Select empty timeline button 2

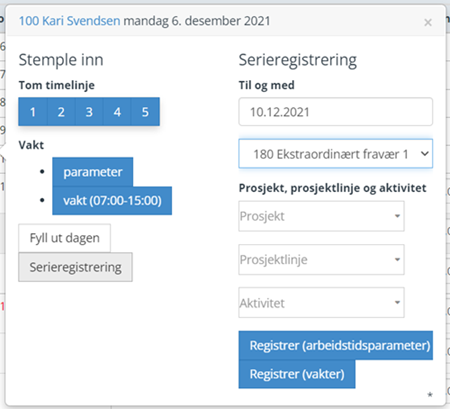[61, 112]
